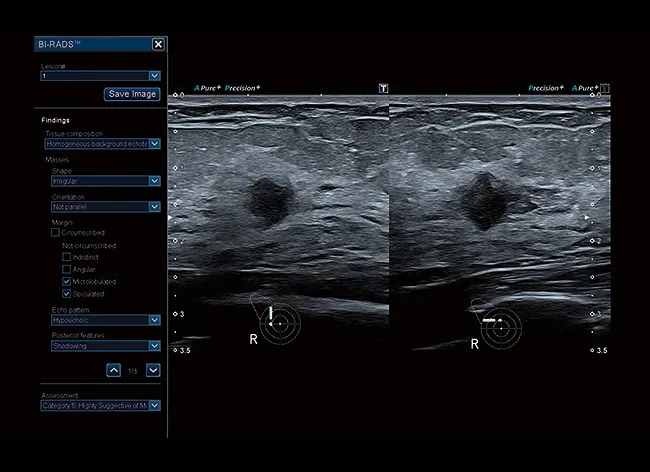650x472 pixels.
Task: Click the T marker icon above left image
Action: click(x=383, y=88)
